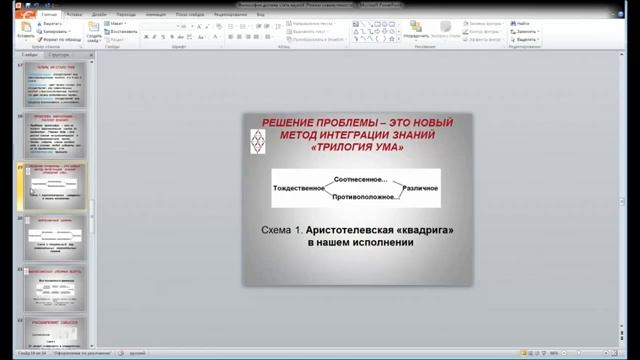Open the Показ слайдов ribbon tab
Image resolution: width=640 pixels, height=360 pixels.
(x=190, y=14)
